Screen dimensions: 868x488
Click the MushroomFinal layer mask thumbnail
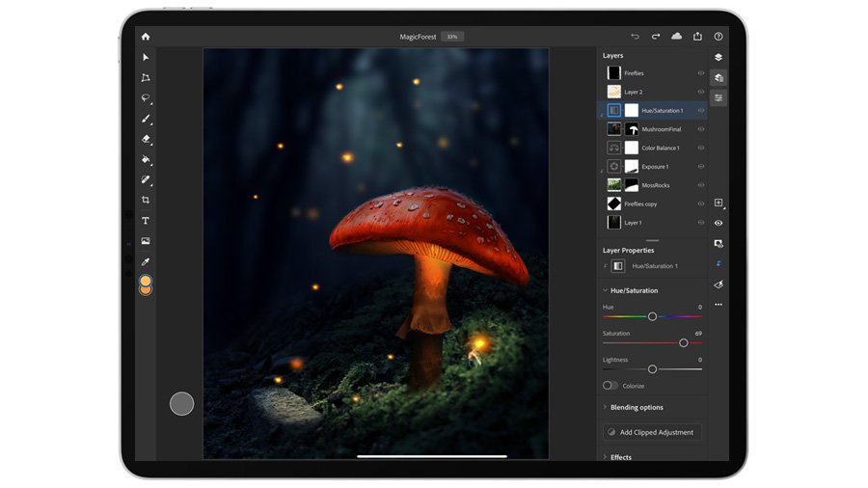coord(632,129)
